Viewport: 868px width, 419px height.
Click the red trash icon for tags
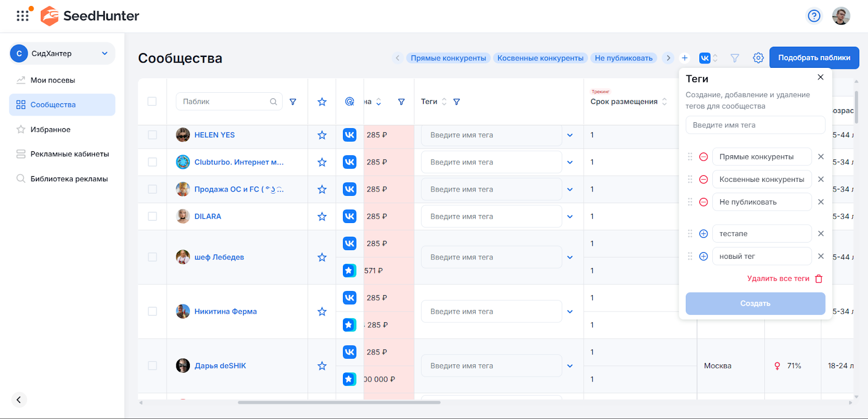[x=819, y=279]
